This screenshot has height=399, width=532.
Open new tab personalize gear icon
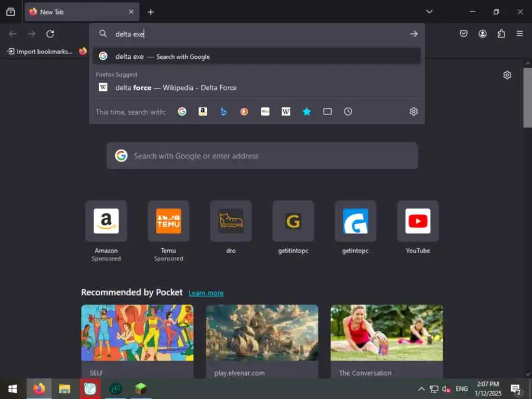507,75
